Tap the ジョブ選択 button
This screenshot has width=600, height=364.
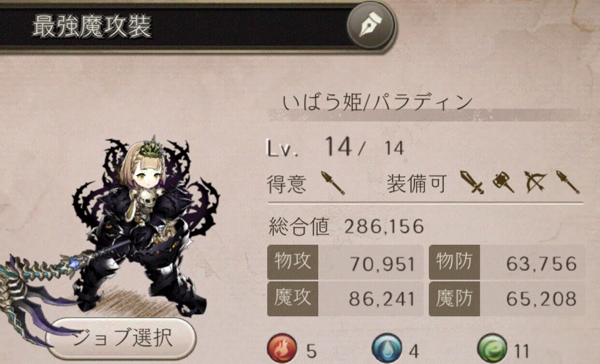[x=121, y=338]
